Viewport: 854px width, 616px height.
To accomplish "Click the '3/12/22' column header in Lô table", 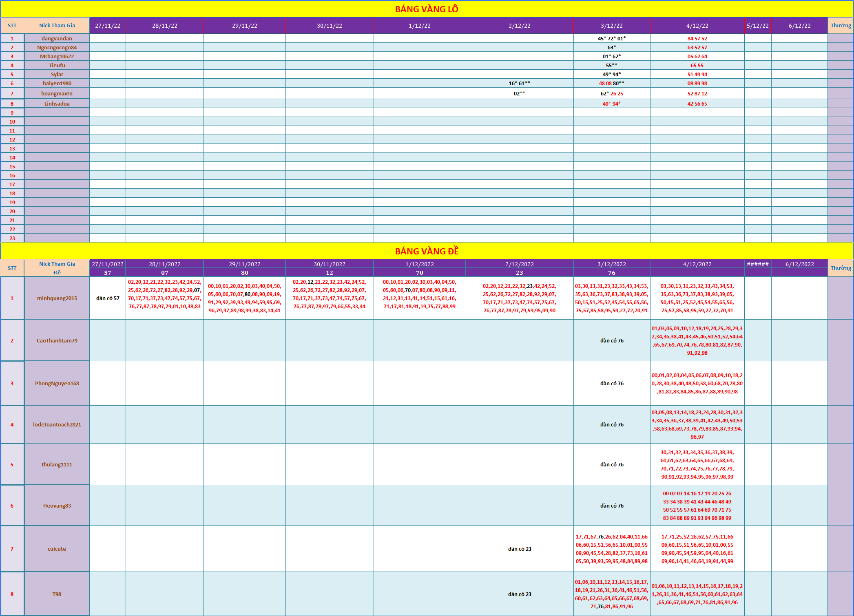I will [612, 26].
